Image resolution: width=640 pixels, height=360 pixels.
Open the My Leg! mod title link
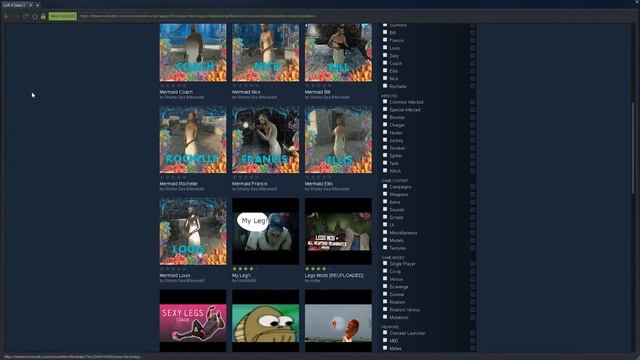click(242, 276)
